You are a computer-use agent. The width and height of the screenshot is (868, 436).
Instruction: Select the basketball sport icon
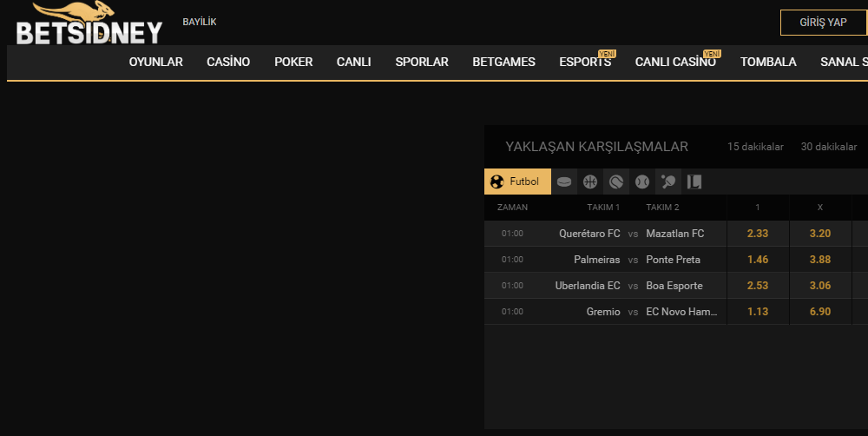point(590,182)
